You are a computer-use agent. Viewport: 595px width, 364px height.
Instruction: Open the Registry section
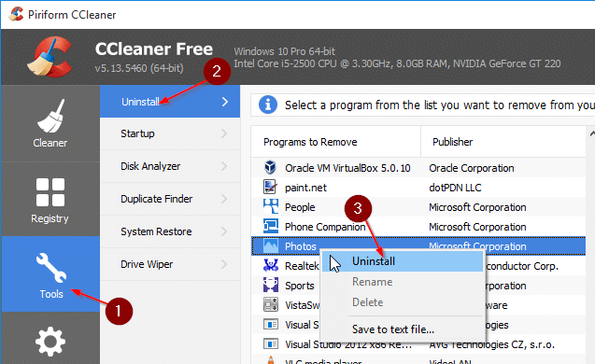click(50, 200)
